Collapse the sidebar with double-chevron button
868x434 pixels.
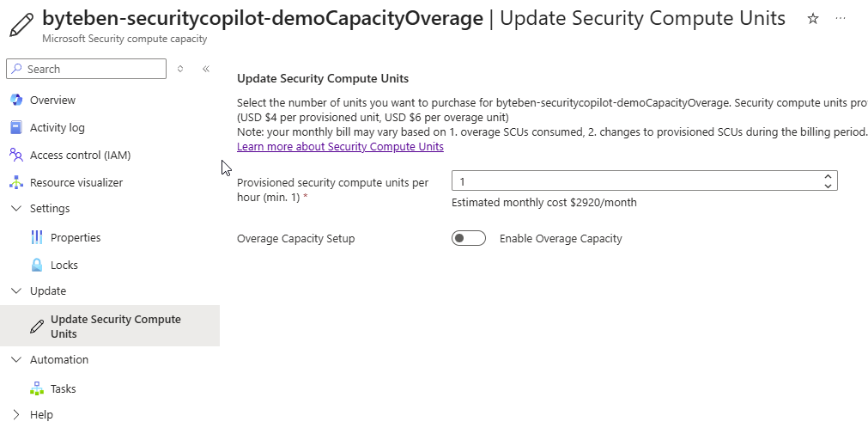(206, 69)
